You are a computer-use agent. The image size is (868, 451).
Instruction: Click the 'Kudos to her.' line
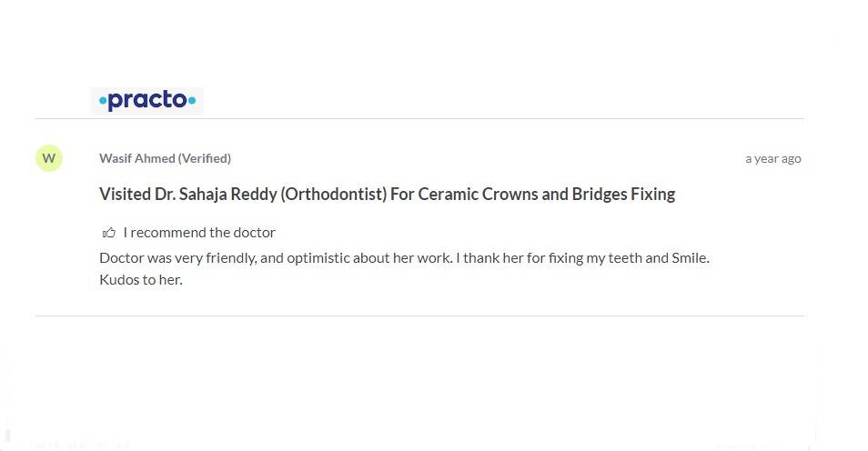(x=141, y=279)
